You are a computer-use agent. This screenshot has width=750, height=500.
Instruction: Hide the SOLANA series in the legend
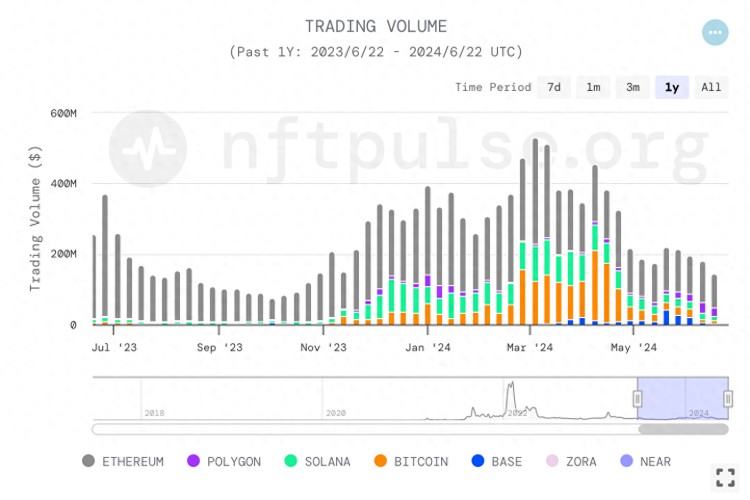pyautogui.click(x=318, y=461)
